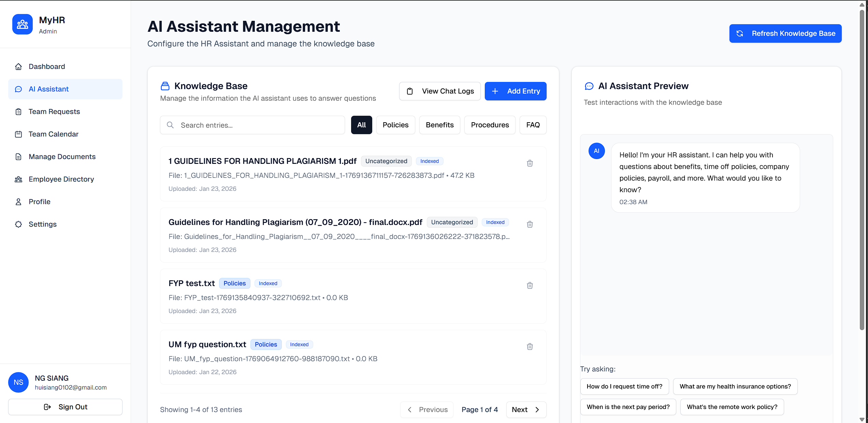Delete the FYP test.txt entry
868x423 pixels.
point(530,285)
